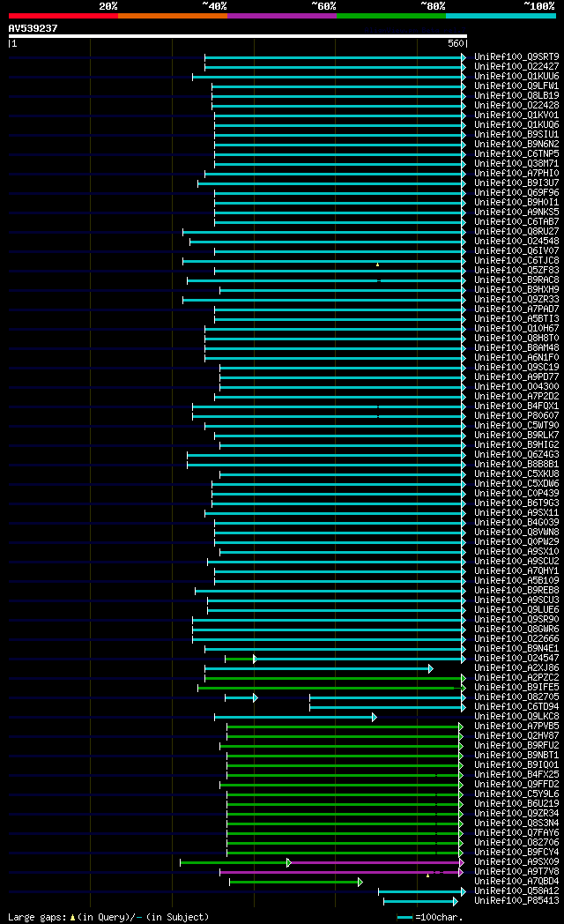Click the white query sequence bar

(237, 36)
